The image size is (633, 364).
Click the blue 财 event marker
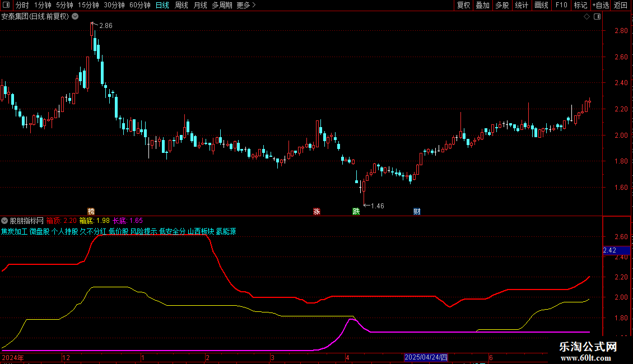point(417,211)
